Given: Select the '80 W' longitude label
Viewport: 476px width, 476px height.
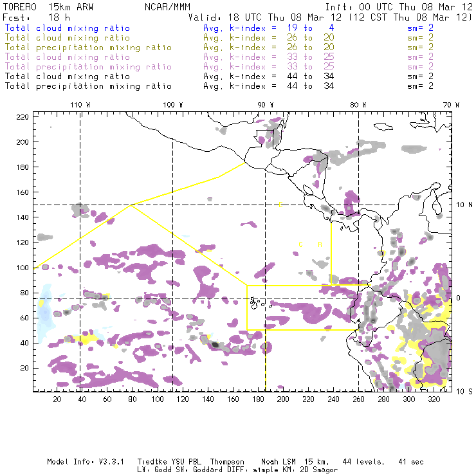Looking at the screenshot, I should click(358, 105).
